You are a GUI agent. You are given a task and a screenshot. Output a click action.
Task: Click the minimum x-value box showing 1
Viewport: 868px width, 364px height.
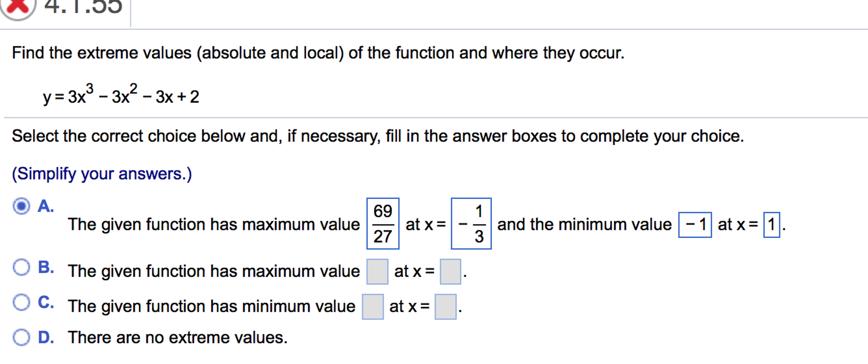pyautogui.click(x=772, y=224)
